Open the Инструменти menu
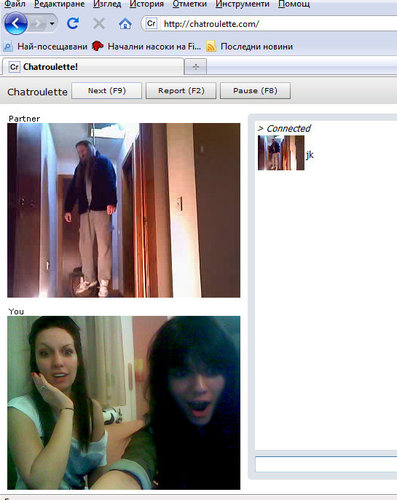 [242, 4]
